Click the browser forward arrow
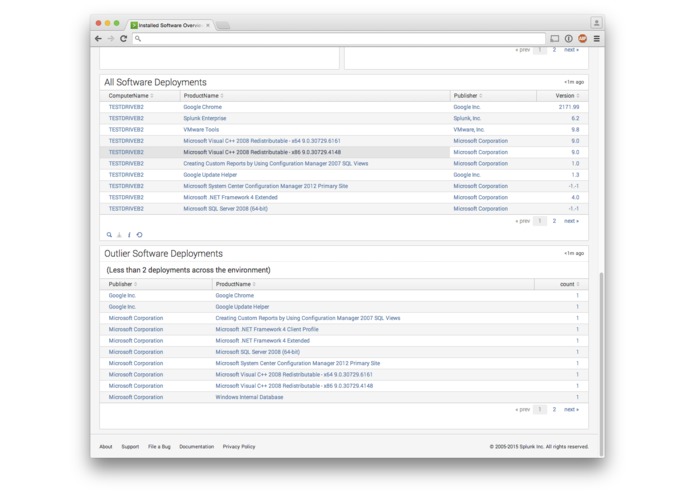The image size is (695, 494). pyautogui.click(x=111, y=39)
